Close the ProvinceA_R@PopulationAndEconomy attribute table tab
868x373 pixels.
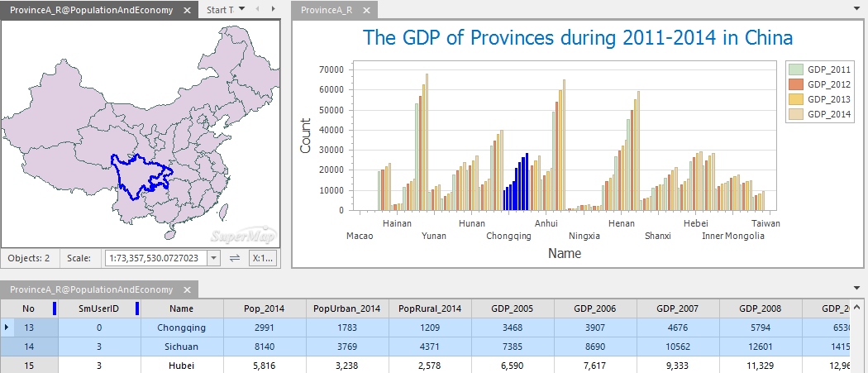click(x=188, y=290)
